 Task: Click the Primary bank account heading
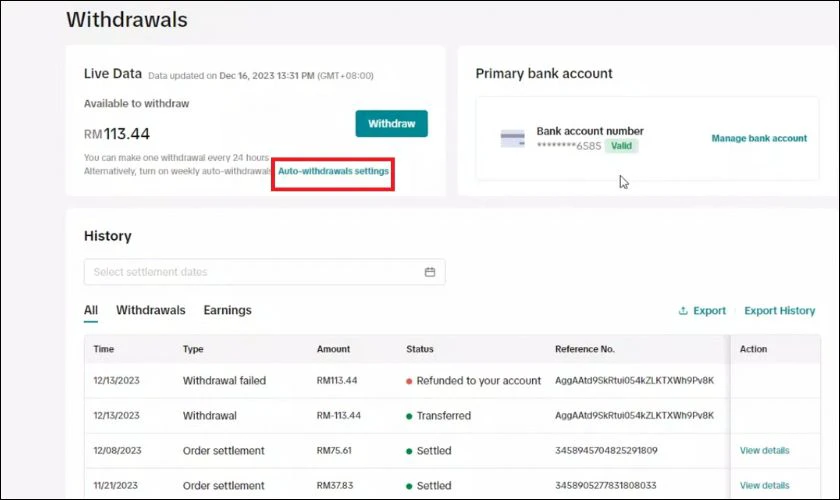(x=544, y=73)
